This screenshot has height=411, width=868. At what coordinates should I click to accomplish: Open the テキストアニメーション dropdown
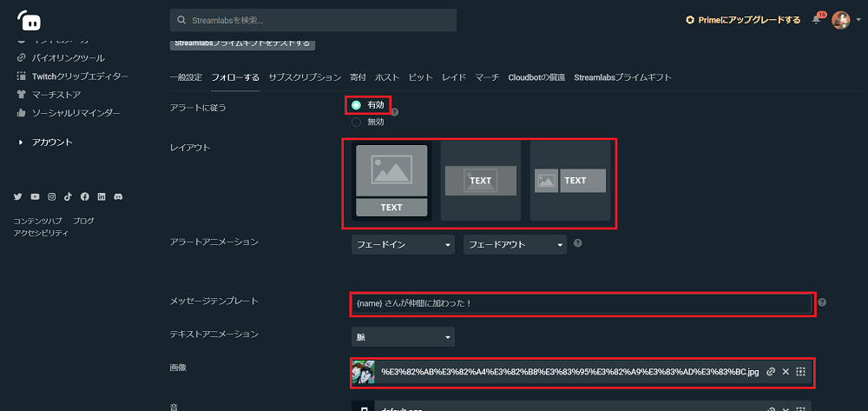tap(403, 337)
